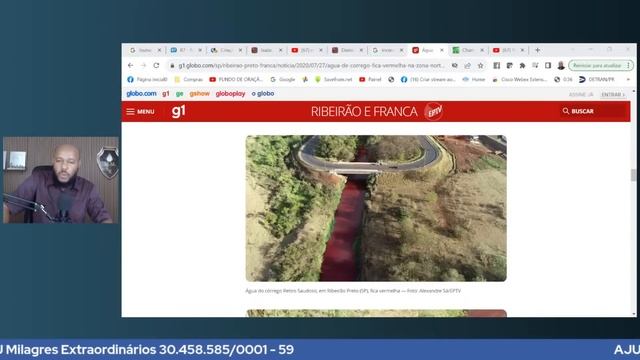Click the page's vertical scrollbar thumb

coord(633,175)
